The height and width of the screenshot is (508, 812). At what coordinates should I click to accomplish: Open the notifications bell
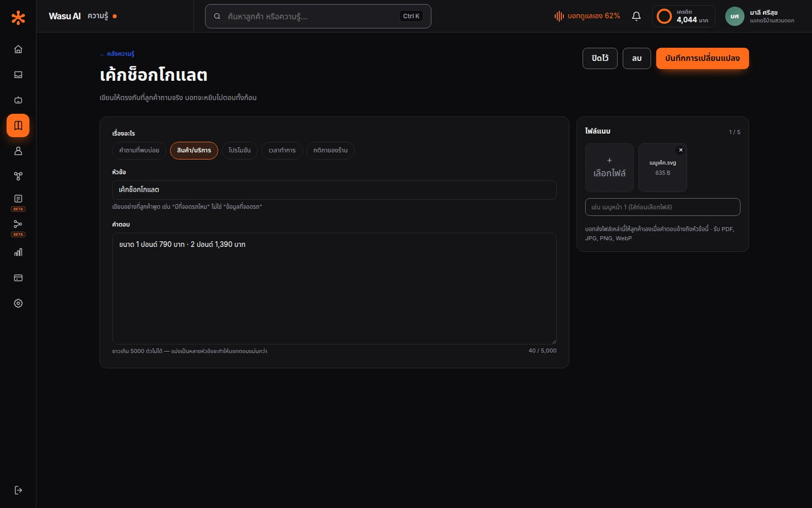[x=636, y=16]
